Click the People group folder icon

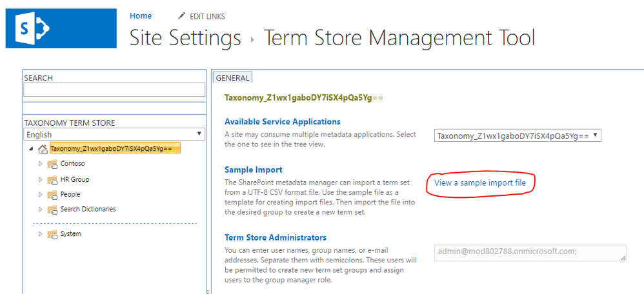point(52,194)
